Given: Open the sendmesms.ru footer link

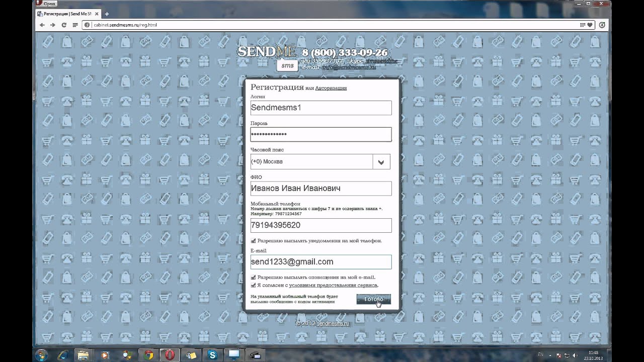Looking at the screenshot, I should (333, 323).
